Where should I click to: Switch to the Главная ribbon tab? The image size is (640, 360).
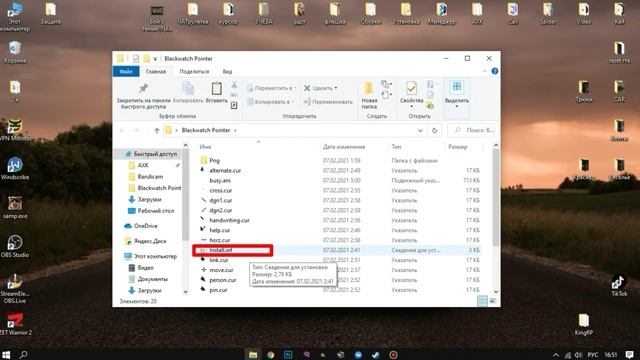tap(156, 71)
